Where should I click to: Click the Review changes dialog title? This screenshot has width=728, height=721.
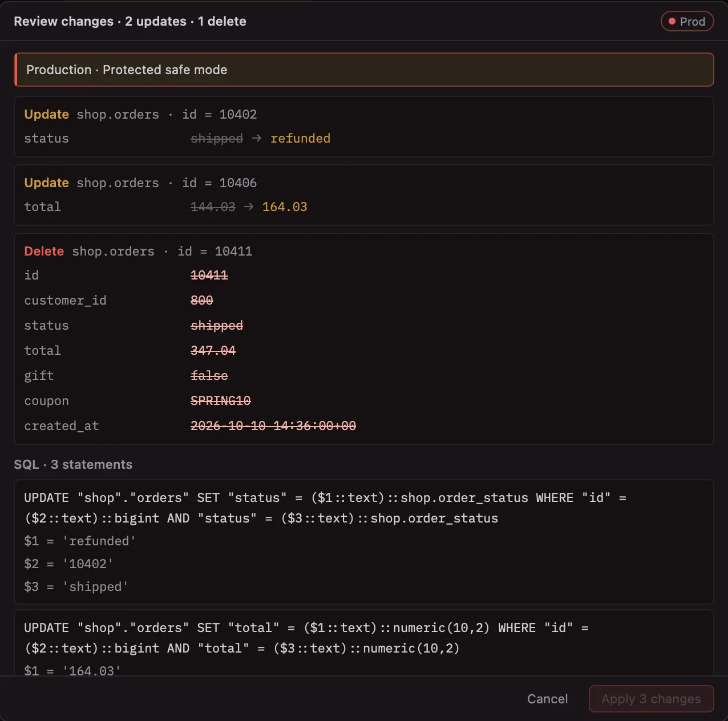130,22
